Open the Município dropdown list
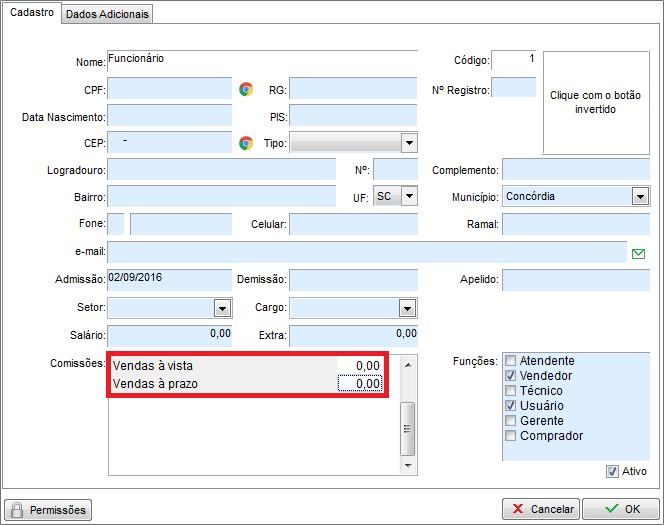This screenshot has width=664, height=525. [x=640, y=197]
